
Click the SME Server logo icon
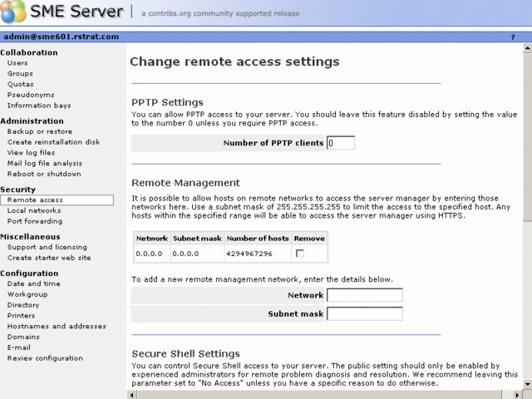pyautogui.click(x=12, y=11)
